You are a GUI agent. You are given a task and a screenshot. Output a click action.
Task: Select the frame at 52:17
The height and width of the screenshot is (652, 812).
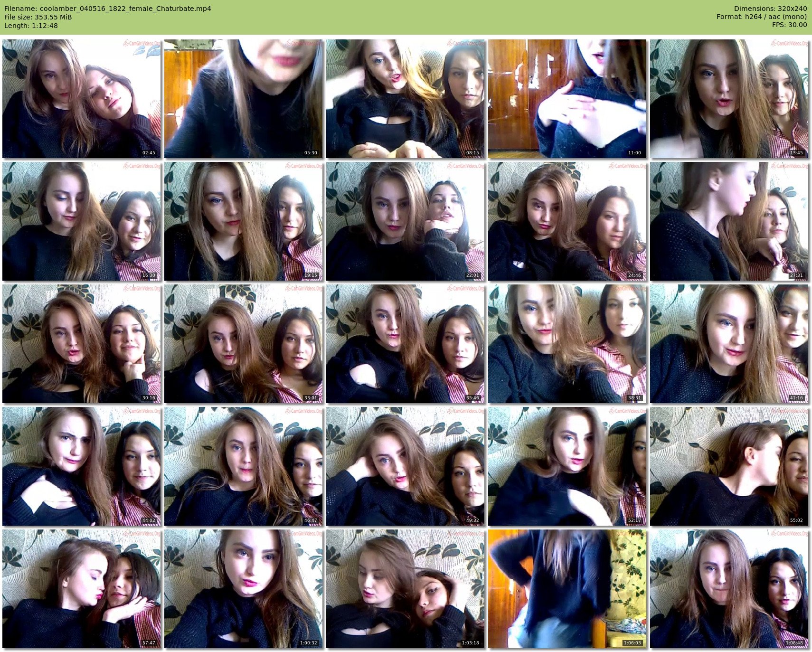(567, 466)
